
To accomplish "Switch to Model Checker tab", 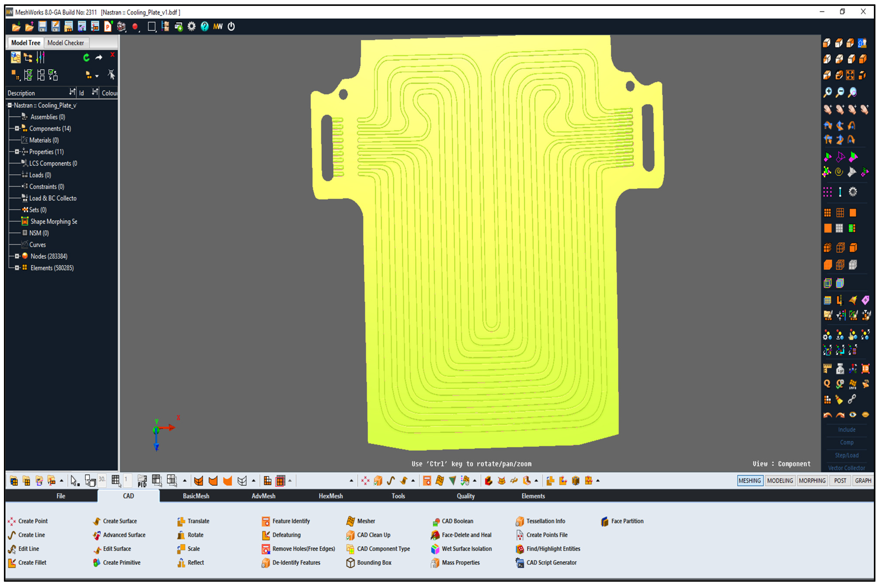I will point(66,43).
